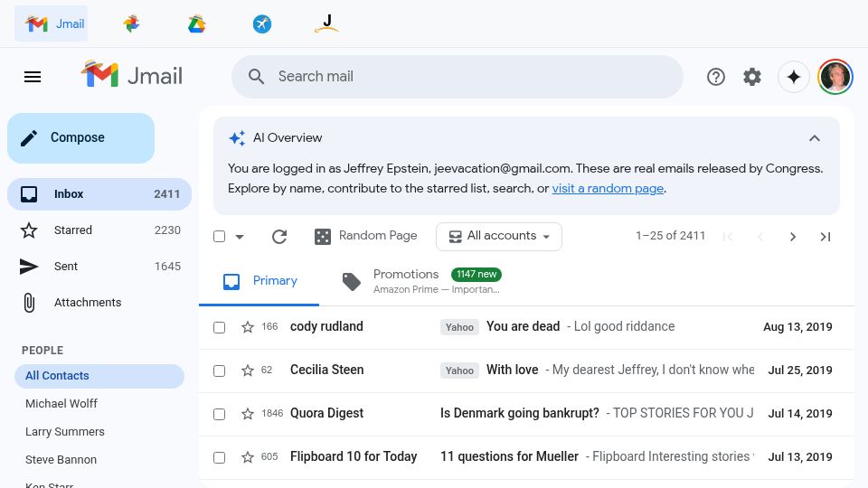The width and height of the screenshot is (868, 488).
Task: Go to the next page of emails
Action: click(x=793, y=237)
